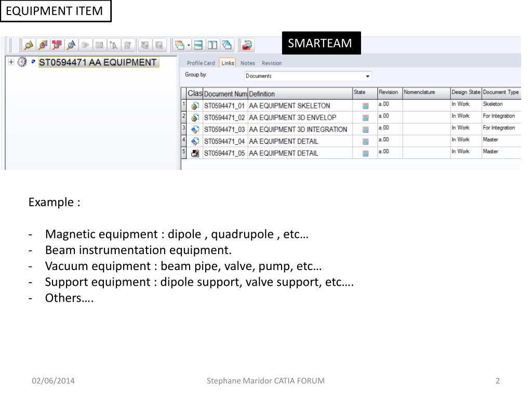Click the Document Type column header
Image resolution: width=532 pixels, height=399 pixels.
[501, 94]
